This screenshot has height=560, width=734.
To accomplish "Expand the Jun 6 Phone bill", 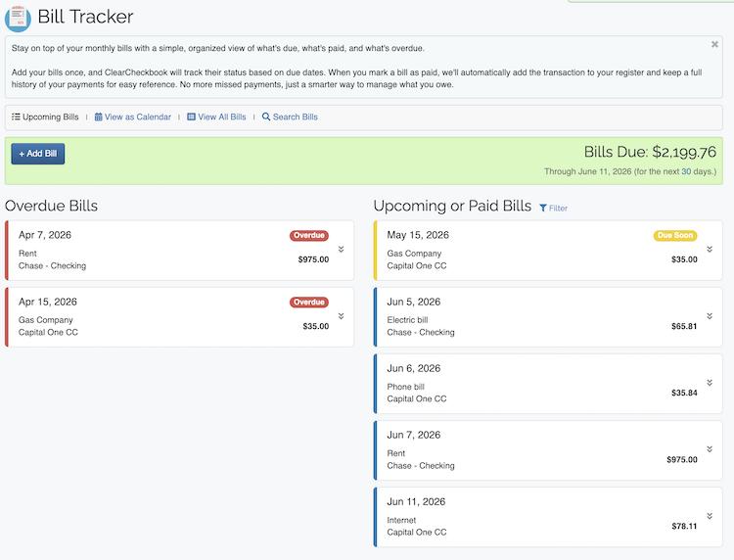I will [710, 383].
